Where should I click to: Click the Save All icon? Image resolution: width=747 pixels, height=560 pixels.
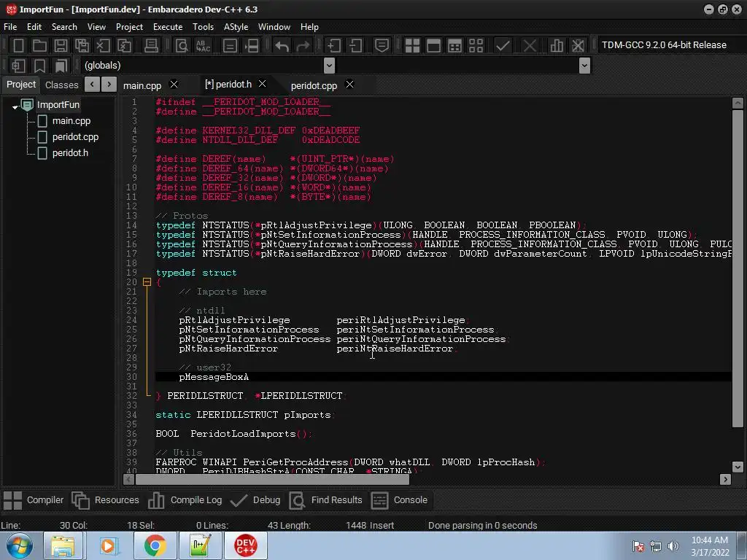82,46
